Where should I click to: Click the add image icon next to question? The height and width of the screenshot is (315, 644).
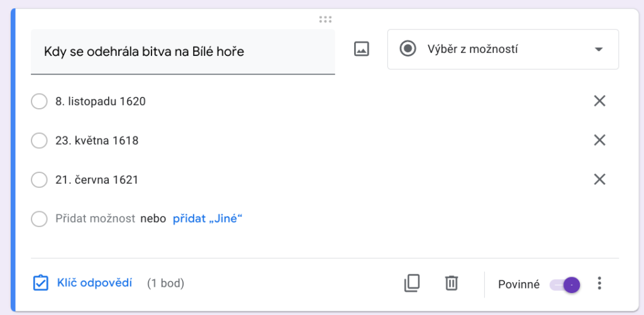(361, 49)
